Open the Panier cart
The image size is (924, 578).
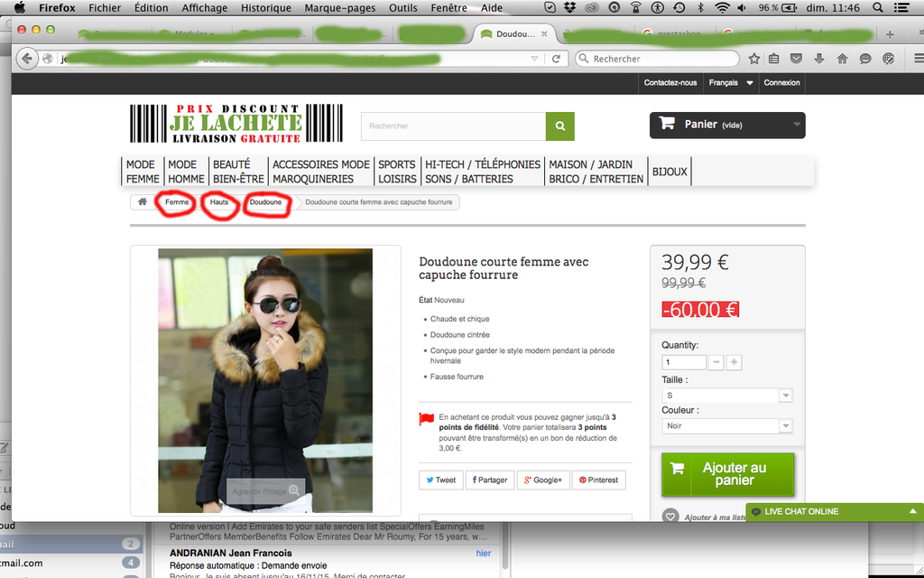[x=727, y=125]
